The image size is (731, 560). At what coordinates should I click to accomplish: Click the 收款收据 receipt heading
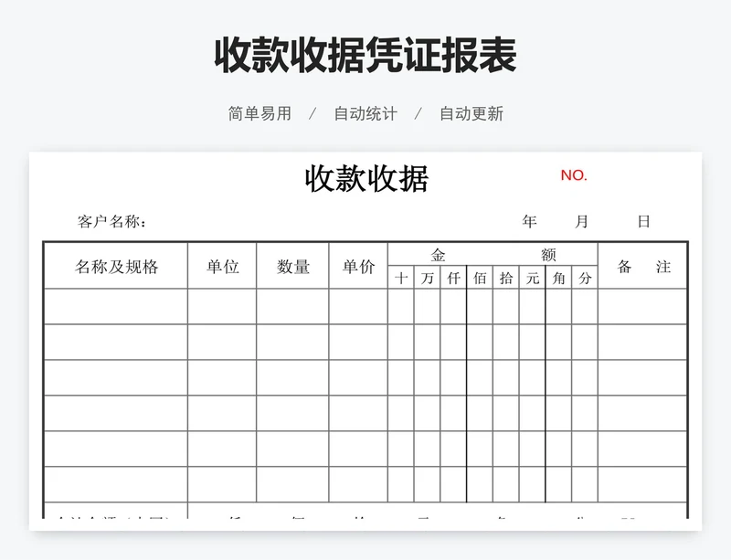366,178
